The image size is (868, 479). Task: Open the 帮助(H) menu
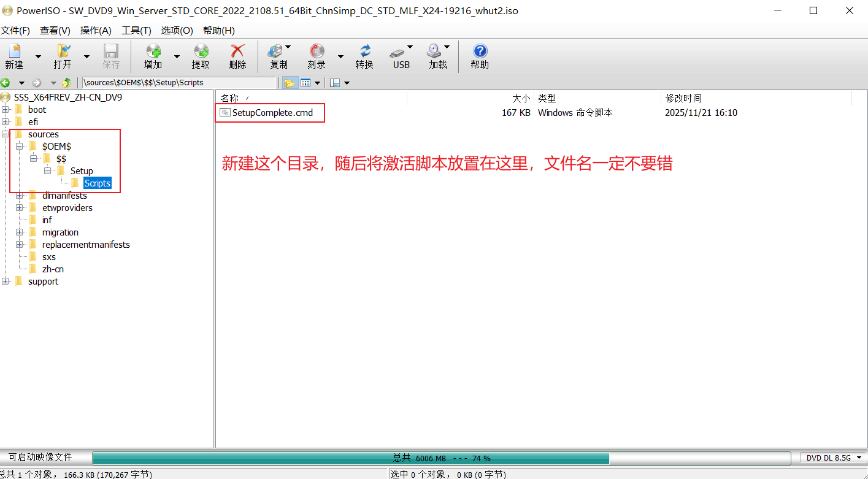[x=218, y=31]
